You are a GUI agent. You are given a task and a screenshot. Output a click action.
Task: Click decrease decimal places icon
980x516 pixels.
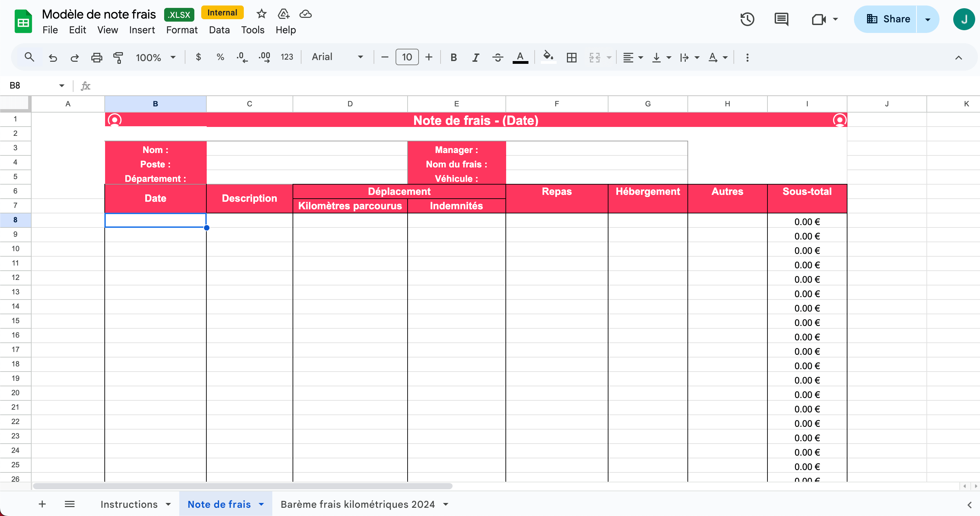tap(242, 57)
